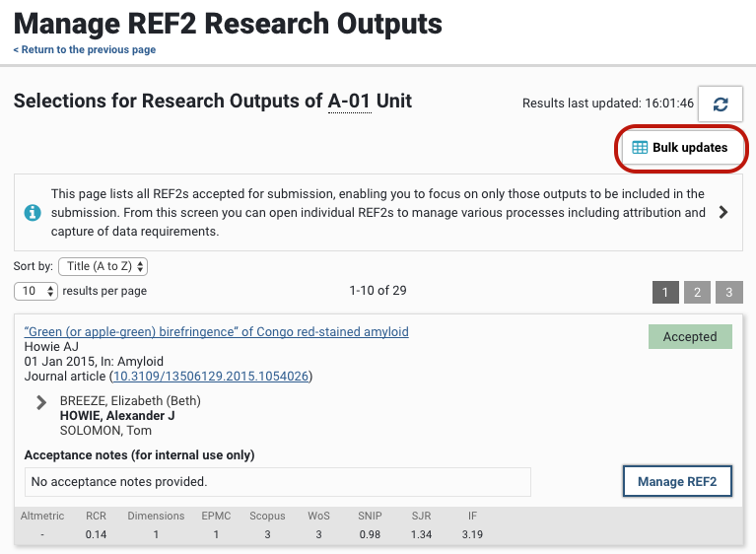Click the Altmetric metric column header
Image resolution: width=756 pixels, height=554 pixels.
(x=42, y=516)
